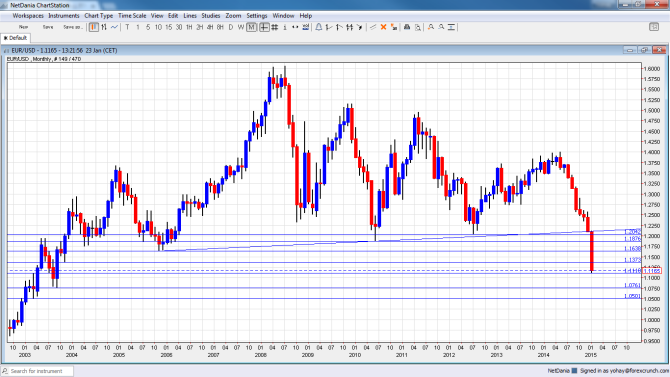The width and height of the screenshot is (670, 377).
Task: Open the alert bell icon
Action: [x=319, y=27]
